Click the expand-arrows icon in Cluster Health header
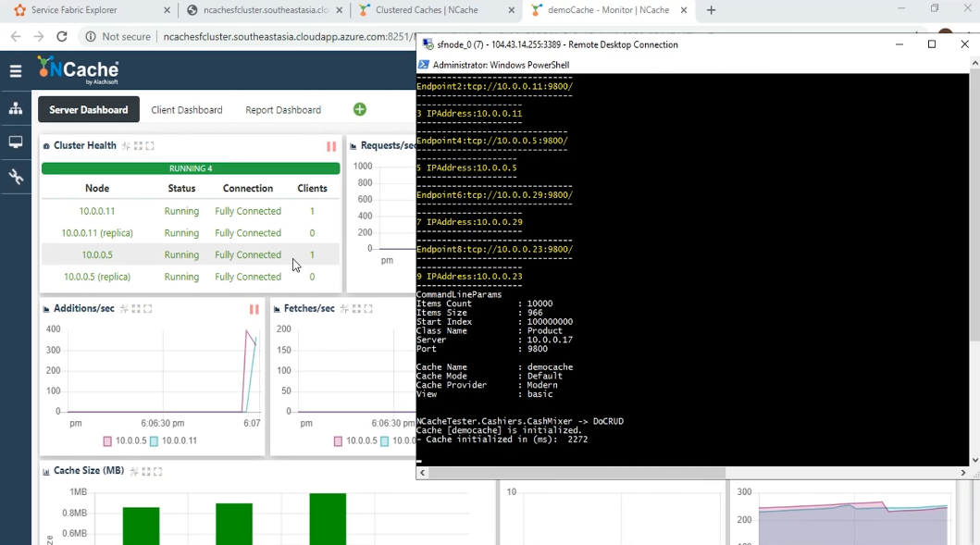 click(x=138, y=145)
